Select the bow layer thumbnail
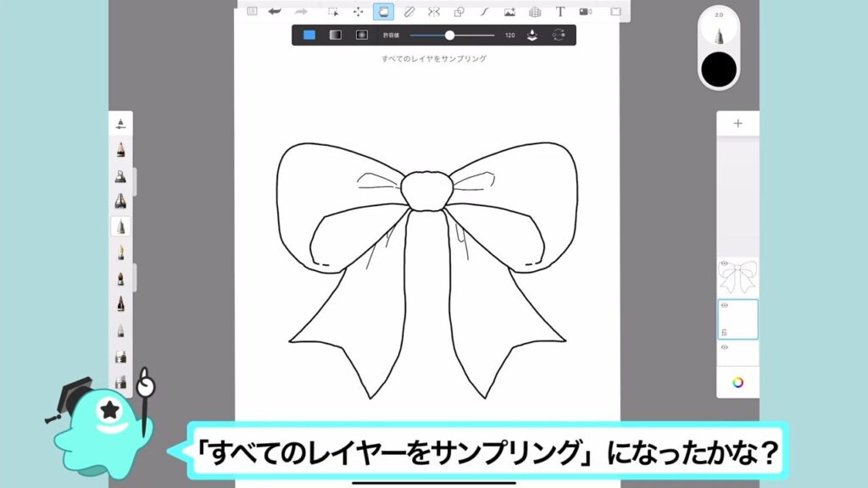Viewport: 868px width, 488px height. 739,277
